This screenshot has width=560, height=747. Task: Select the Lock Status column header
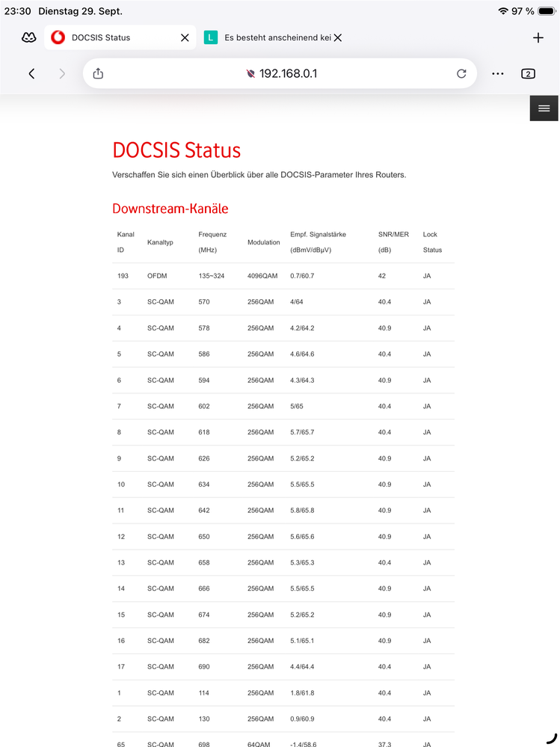pos(432,242)
